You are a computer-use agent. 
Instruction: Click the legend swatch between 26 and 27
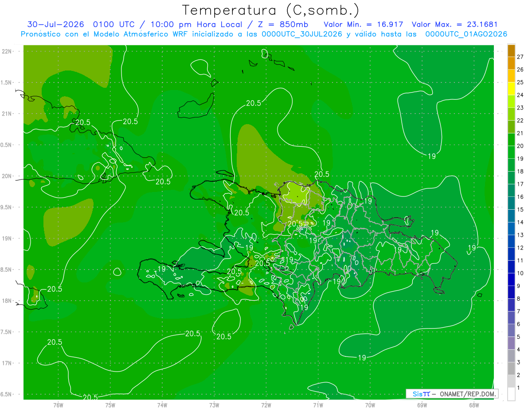[511, 63]
